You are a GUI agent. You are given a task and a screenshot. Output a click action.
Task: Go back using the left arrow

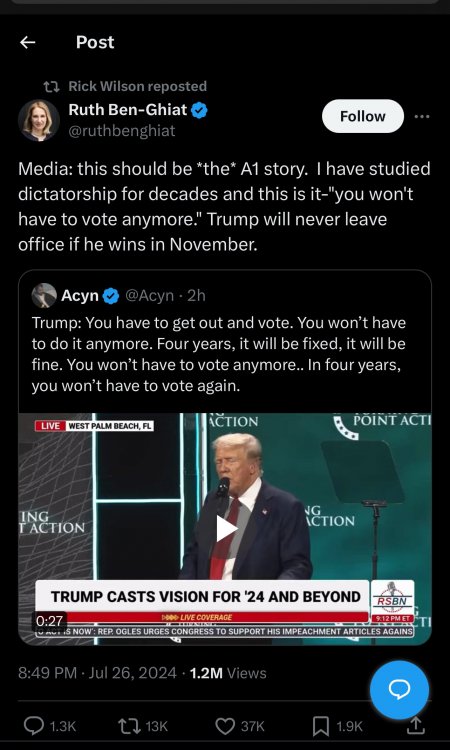coord(27,43)
